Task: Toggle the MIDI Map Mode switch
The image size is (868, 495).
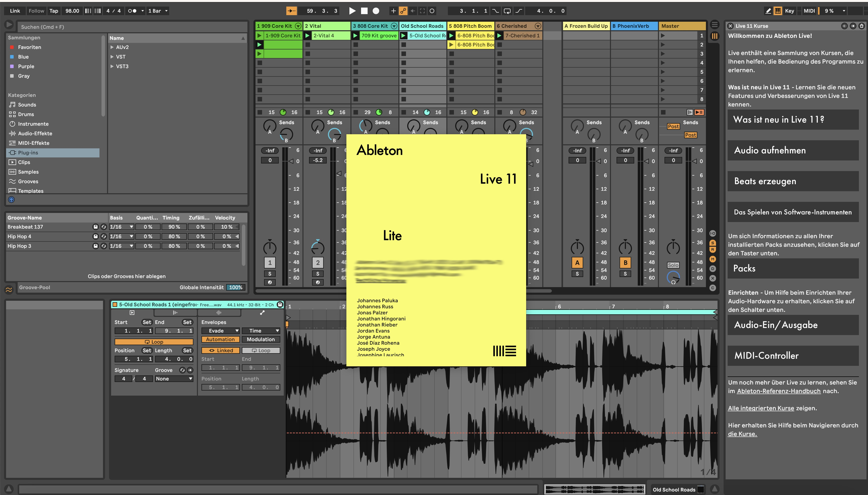Action: click(x=809, y=11)
